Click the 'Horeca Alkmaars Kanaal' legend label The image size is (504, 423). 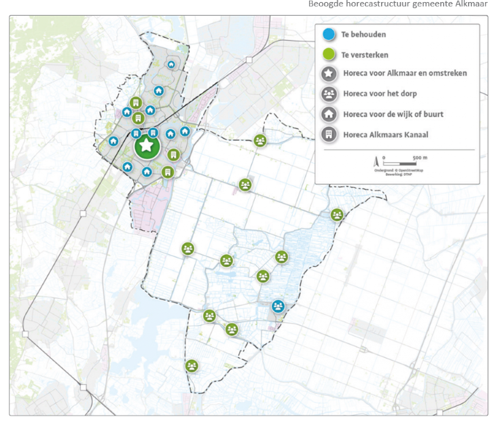385,134
